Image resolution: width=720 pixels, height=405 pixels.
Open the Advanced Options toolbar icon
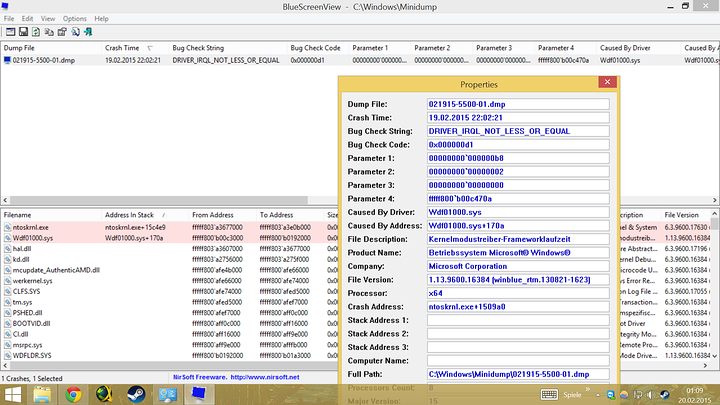click(x=9, y=32)
